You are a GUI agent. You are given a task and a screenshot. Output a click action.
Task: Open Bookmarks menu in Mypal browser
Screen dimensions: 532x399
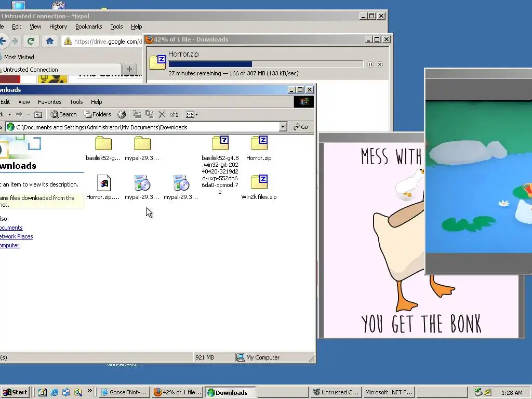point(88,26)
